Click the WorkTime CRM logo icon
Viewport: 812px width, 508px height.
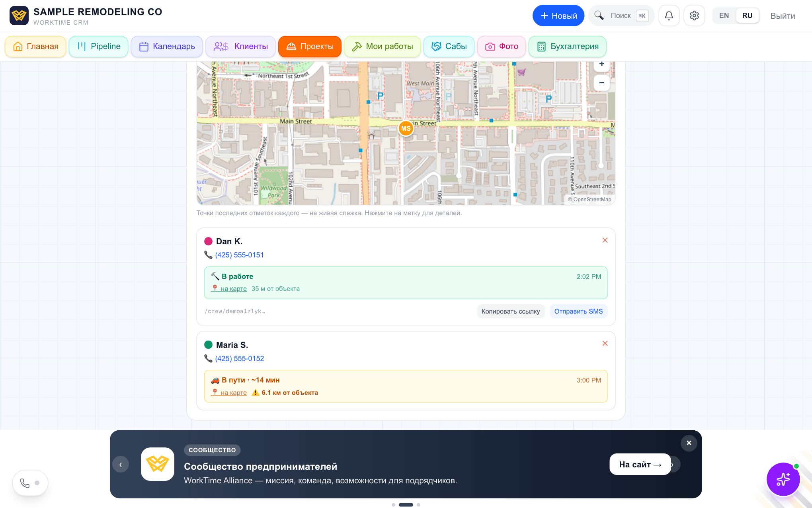(19, 16)
